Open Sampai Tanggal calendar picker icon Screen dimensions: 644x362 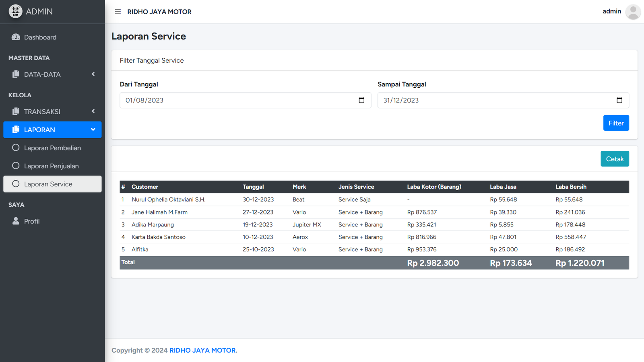point(619,100)
